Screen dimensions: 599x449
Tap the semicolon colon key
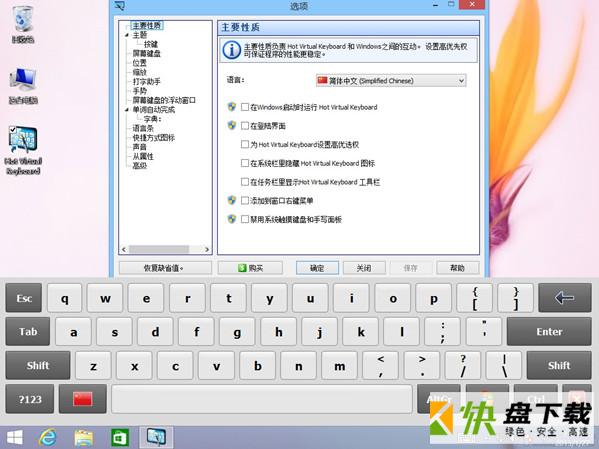pos(443,332)
